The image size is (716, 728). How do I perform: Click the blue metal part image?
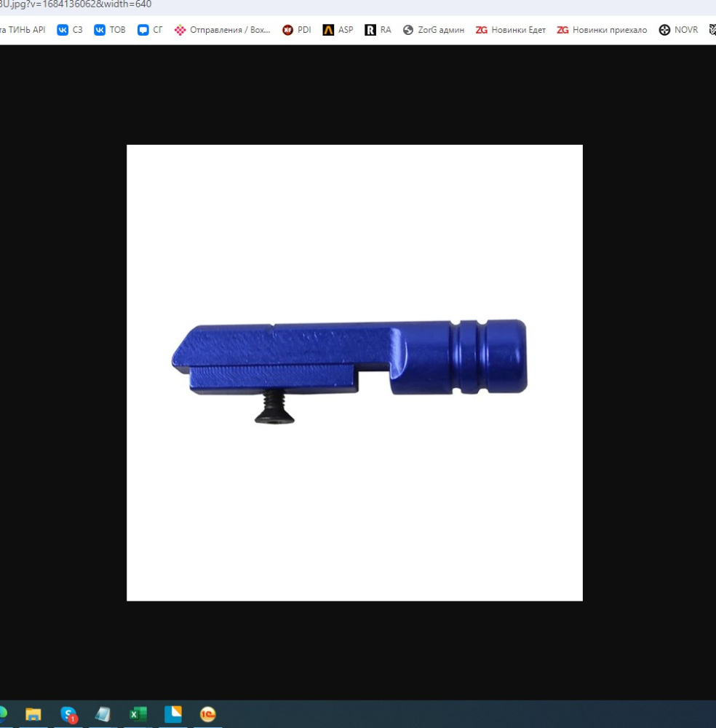click(354, 373)
